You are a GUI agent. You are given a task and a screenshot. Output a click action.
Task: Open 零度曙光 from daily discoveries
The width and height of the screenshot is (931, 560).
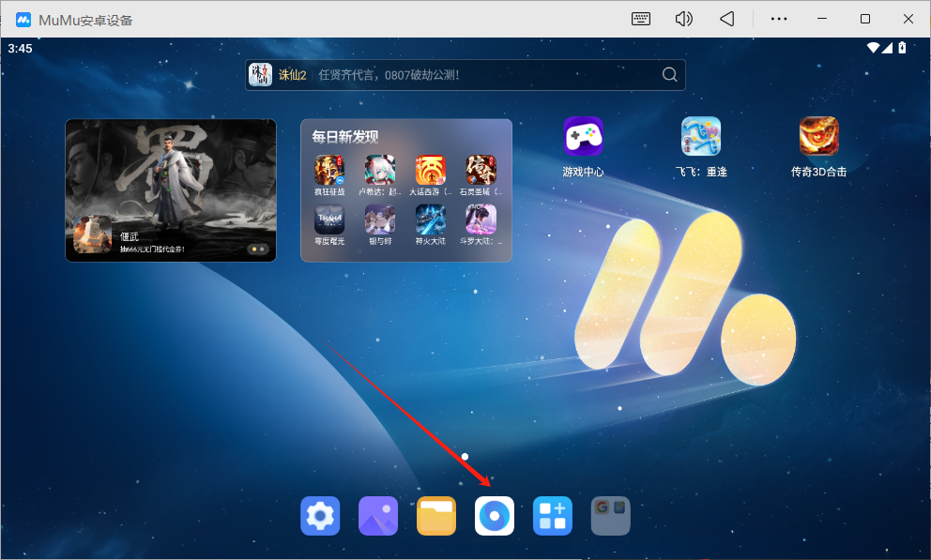329,220
